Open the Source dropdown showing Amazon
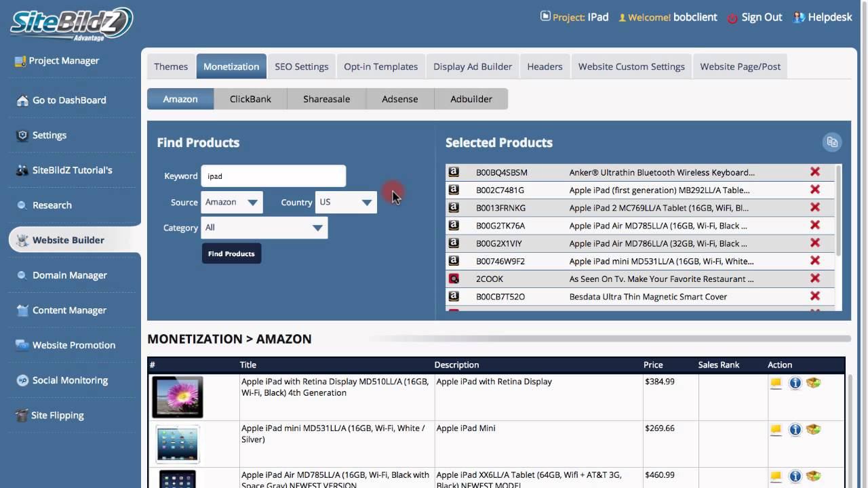The height and width of the screenshot is (488, 868). tap(232, 202)
